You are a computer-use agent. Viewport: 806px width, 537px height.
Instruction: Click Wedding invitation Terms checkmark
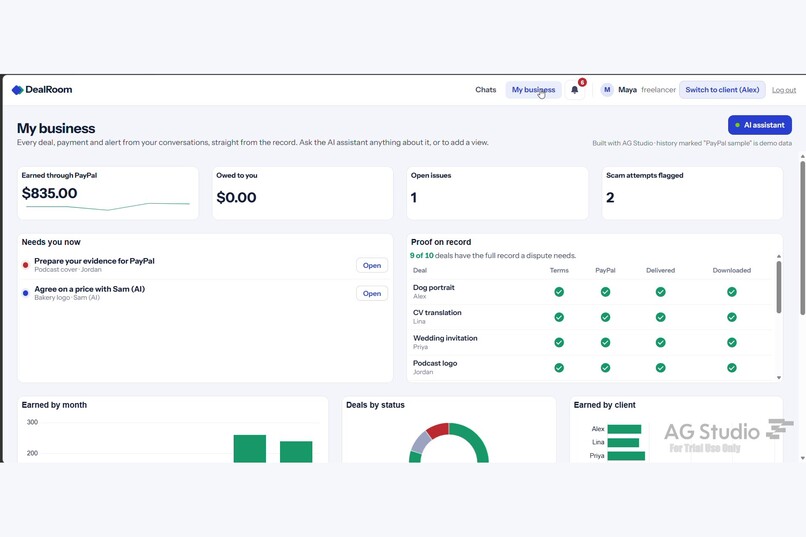[x=559, y=342]
